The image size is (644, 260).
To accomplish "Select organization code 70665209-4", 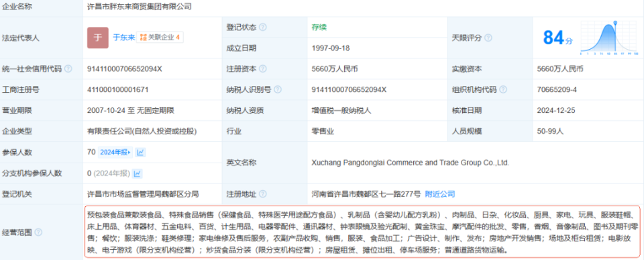I will (x=557, y=89).
